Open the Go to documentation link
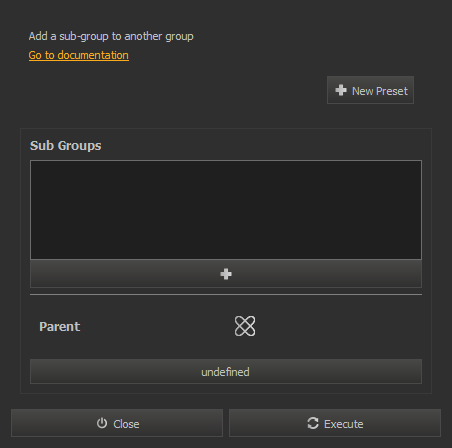 (79, 55)
